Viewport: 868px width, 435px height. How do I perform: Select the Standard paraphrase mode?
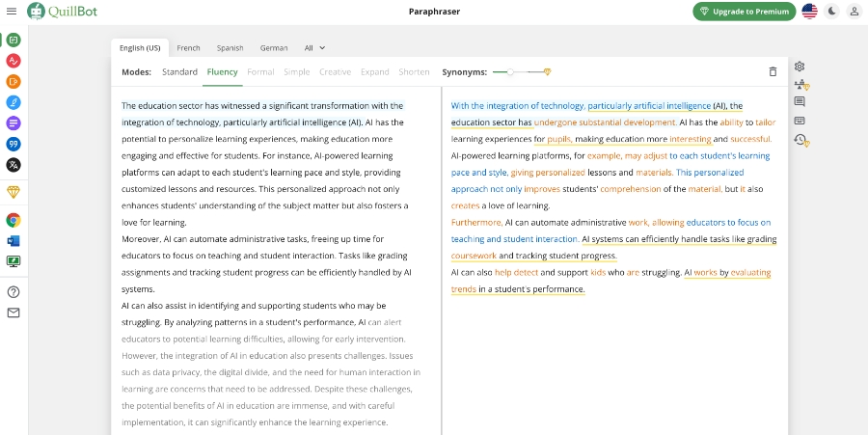[x=179, y=71]
